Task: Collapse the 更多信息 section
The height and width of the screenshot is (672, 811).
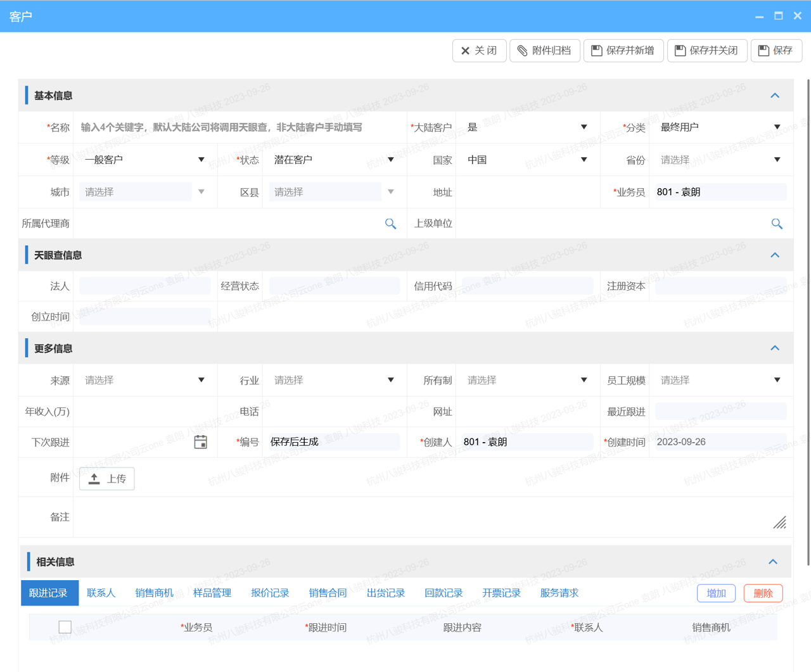Action: [774, 348]
